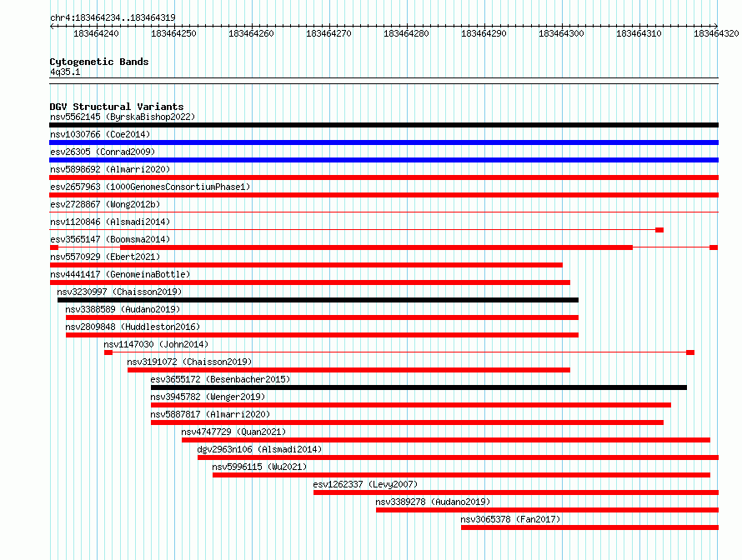Image resolution: width=742 pixels, height=560 pixels.
Task: Click the chr4:183464234..183464319 position label
Action: (x=113, y=17)
